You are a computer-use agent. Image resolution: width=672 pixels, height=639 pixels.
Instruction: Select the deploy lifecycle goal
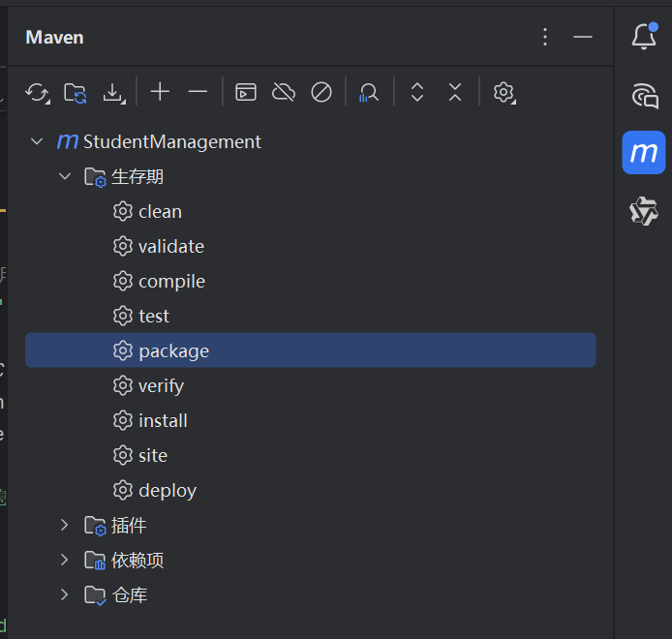(x=168, y=491)
